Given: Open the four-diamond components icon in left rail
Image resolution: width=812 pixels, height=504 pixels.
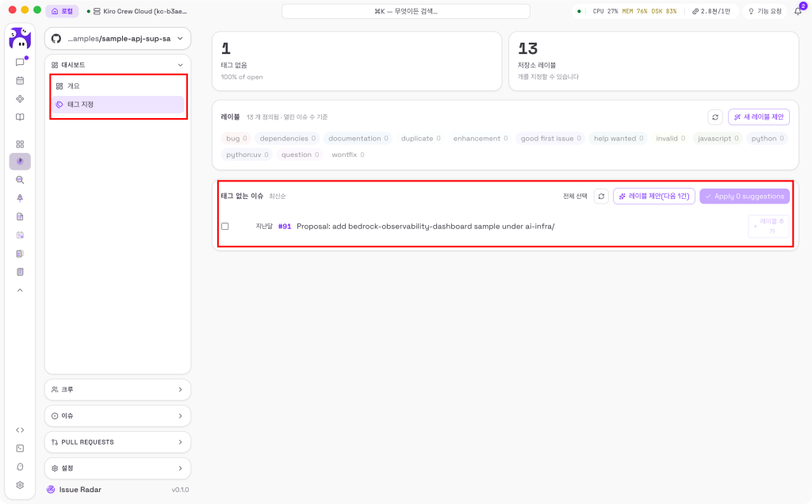Looking at the screenshot, I should [x=20, y=99].
